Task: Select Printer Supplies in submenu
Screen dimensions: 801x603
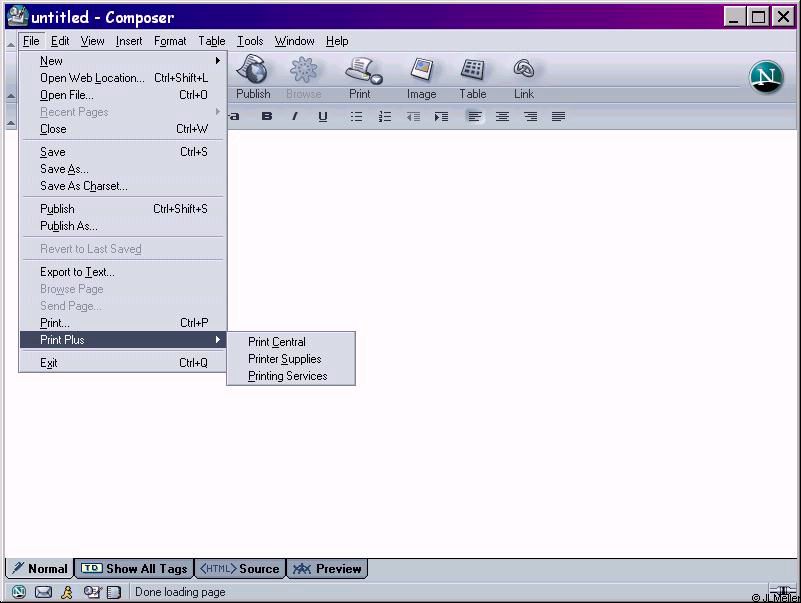Action: tap(291, 359)
